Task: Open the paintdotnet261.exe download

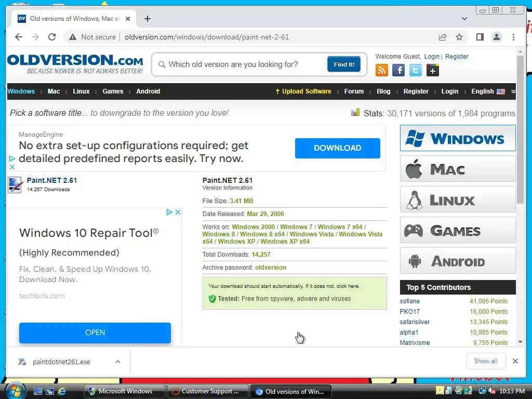Action: (x=61, y=362)
